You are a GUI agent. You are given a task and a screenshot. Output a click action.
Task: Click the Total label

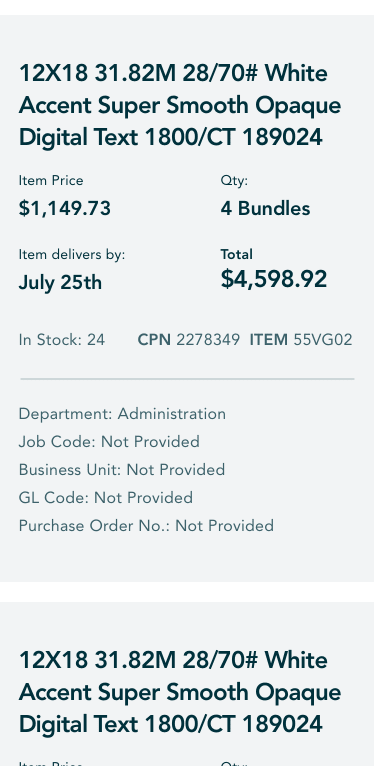coord(237,254)
